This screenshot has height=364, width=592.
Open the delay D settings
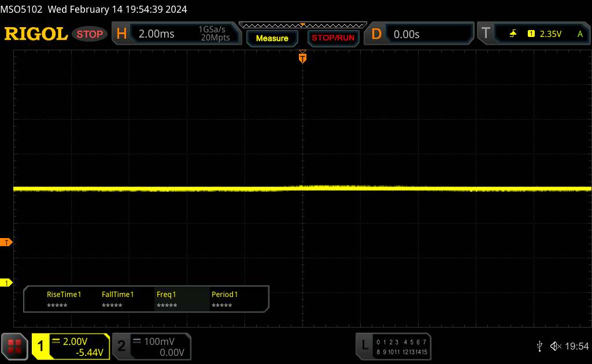pos(376,34)
